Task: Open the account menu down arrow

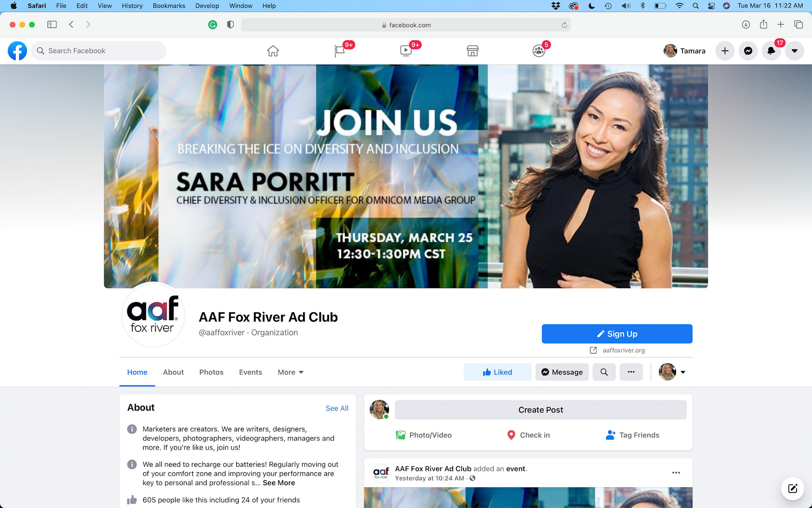Action: pos(794,51)
